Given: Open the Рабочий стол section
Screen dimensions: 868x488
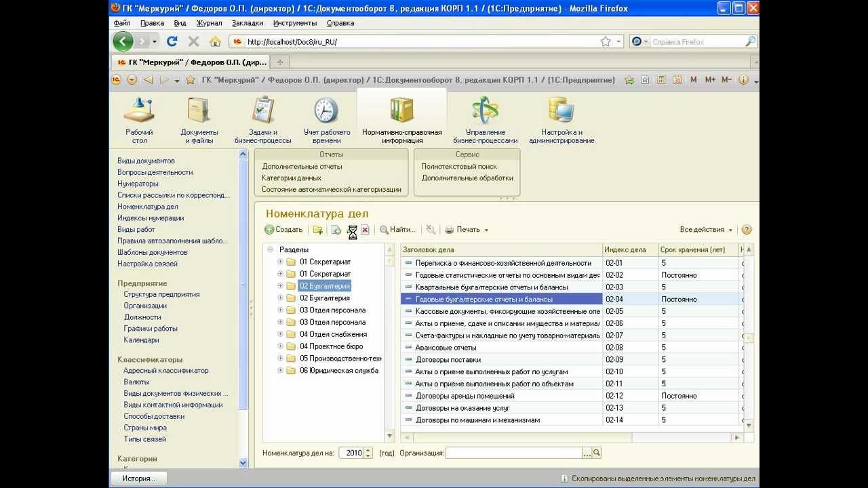Looking at the screenshot, I should 139,119.
